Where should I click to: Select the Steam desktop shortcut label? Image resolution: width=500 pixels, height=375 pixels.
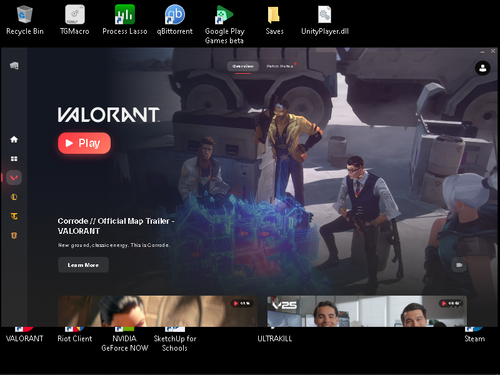click(x=475, y=339)
